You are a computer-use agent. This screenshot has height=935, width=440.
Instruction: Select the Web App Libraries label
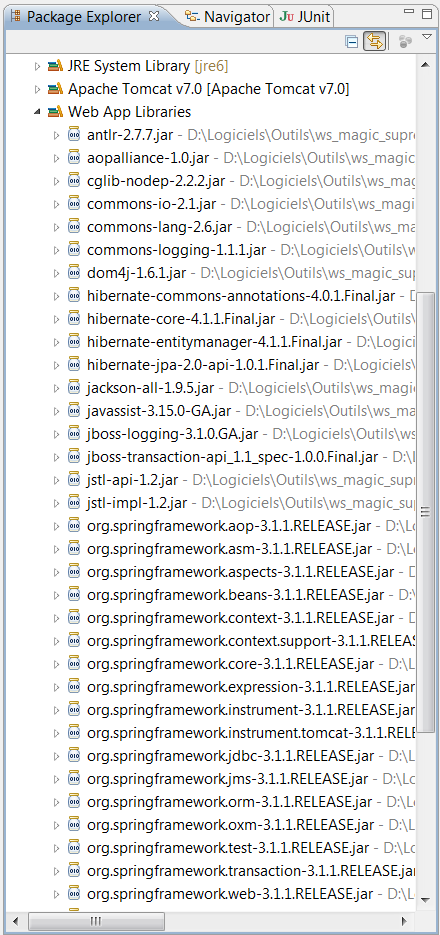point(129,112)
